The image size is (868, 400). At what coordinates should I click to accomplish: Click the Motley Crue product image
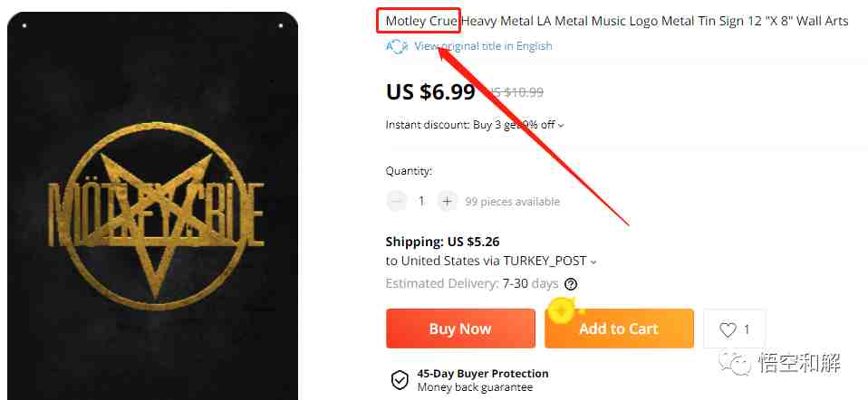[153, 205]
